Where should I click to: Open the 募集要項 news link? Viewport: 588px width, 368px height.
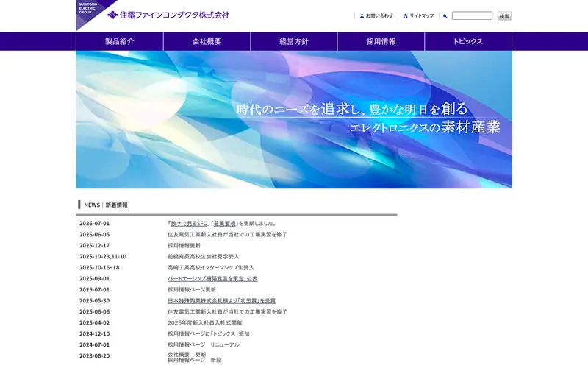tap(225, 224)
